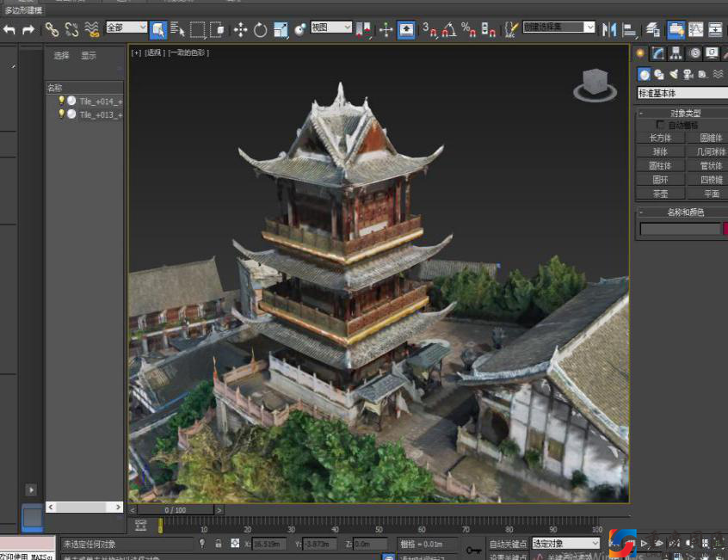The image size is (728, 560).
Task: Click Edit Named Selection Sets icon
Action: pos(511,30)
